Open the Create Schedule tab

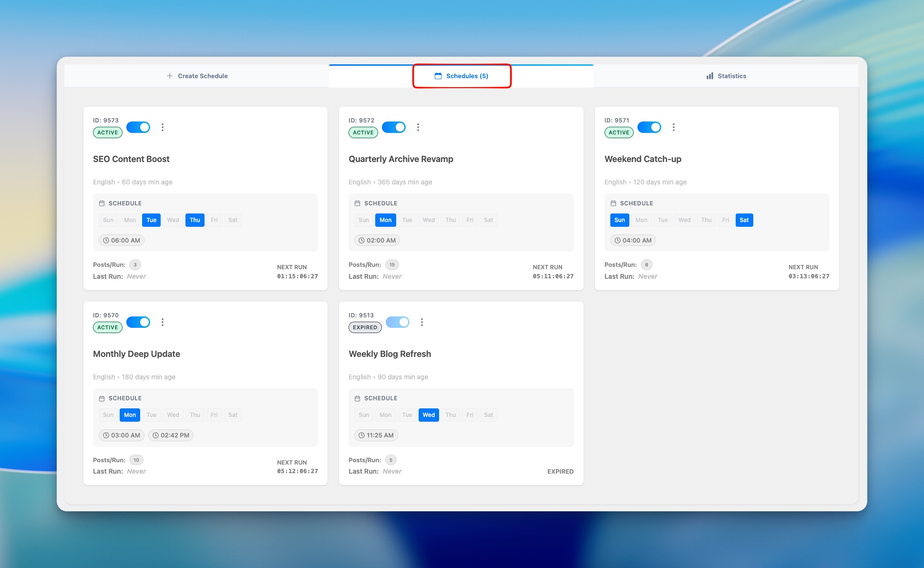197,76
